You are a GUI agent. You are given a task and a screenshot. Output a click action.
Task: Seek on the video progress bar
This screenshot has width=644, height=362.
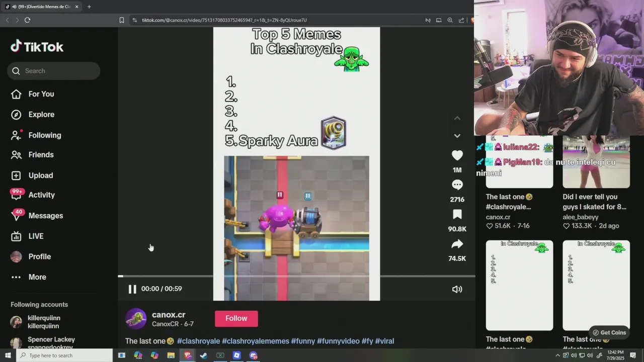coord(296,276)
